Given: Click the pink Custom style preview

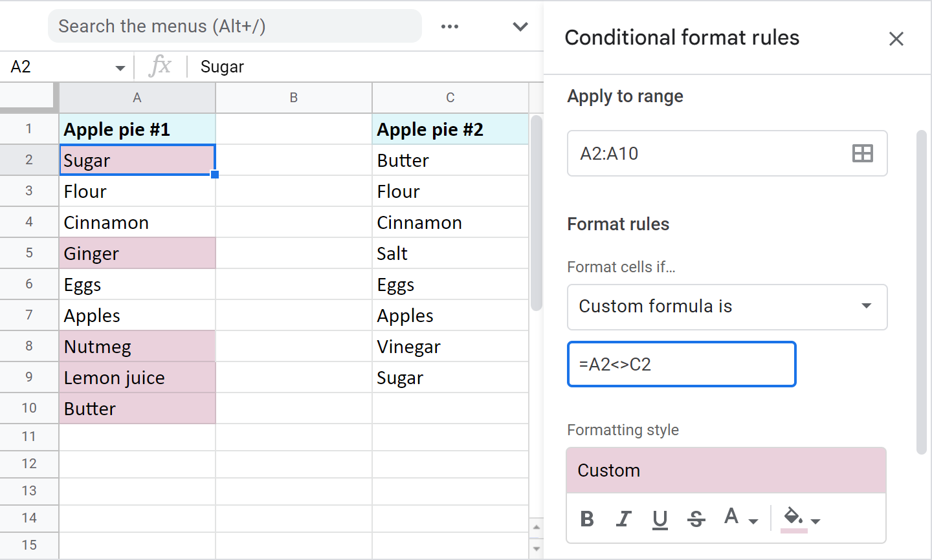Looking at the screenshot, I should 726,470.
